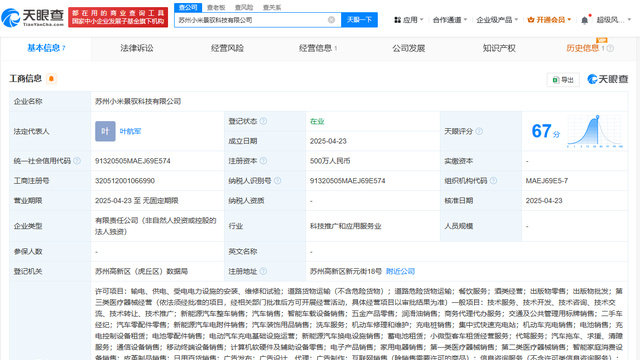Screen dimensions: 640x360
Task: Click the help icon beside 天眼评分
Action: point(479,131)
